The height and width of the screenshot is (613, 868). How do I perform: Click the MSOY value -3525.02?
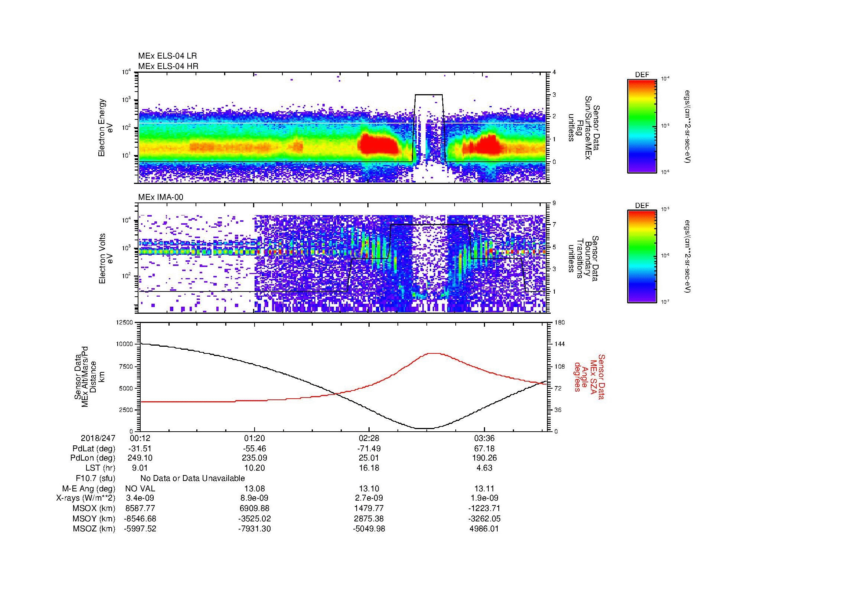coord(255,518)
